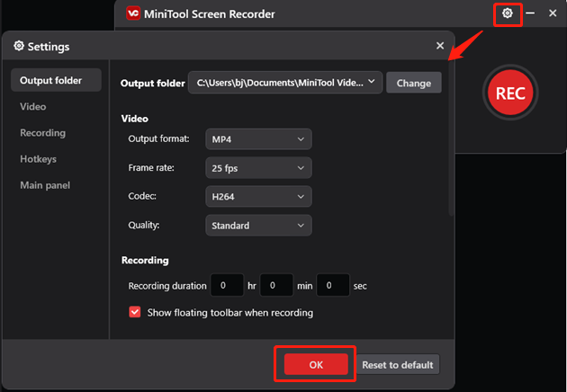Open settings gear in MiniTool Screen Recorder
The height and width of the screenshot is (392, 567).
[508, 13]
